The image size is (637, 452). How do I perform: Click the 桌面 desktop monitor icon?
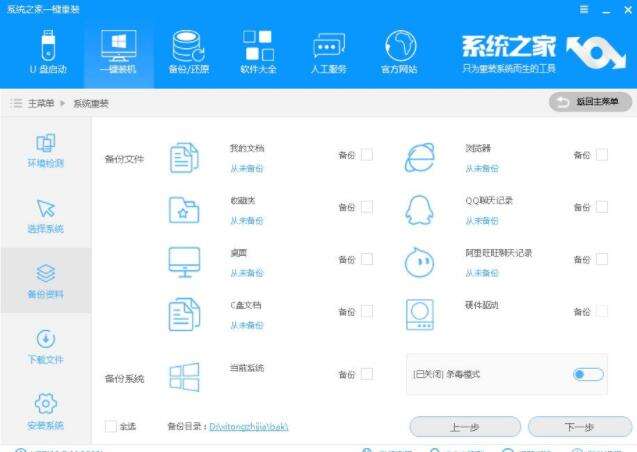click(x=184, y=262)
